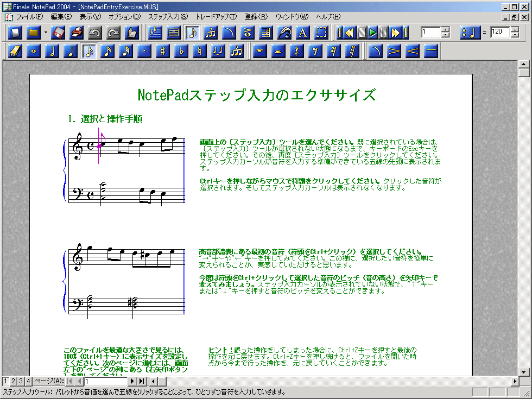
Task: Select the whole note duration
Action: [x=33, y=51]
